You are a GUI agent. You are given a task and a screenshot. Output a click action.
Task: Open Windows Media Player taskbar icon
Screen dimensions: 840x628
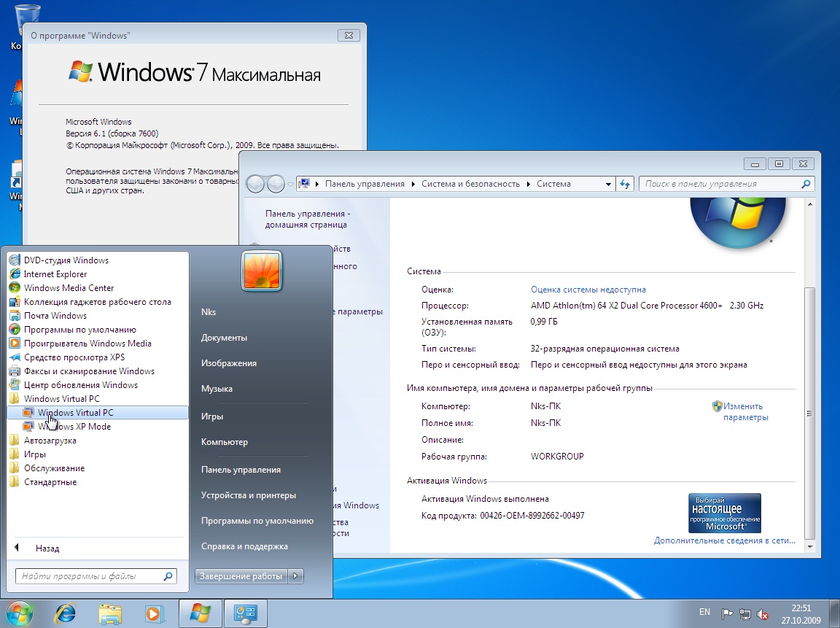click(x=154, y=613)
